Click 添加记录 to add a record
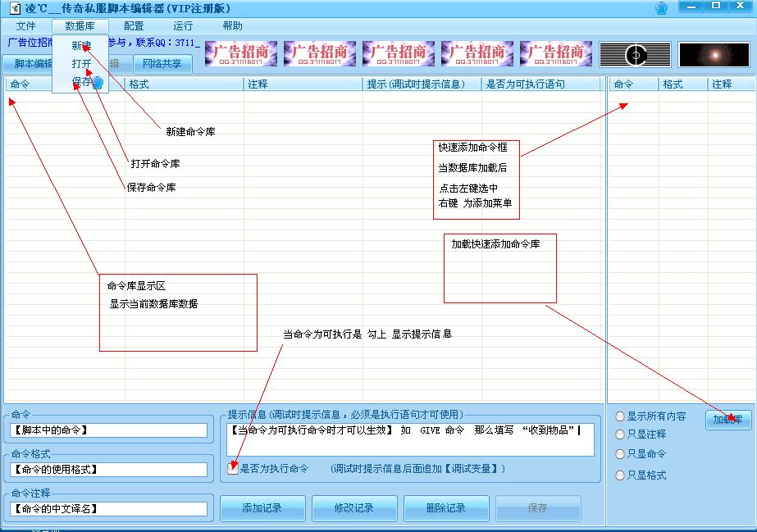 [x=262, y=508]
